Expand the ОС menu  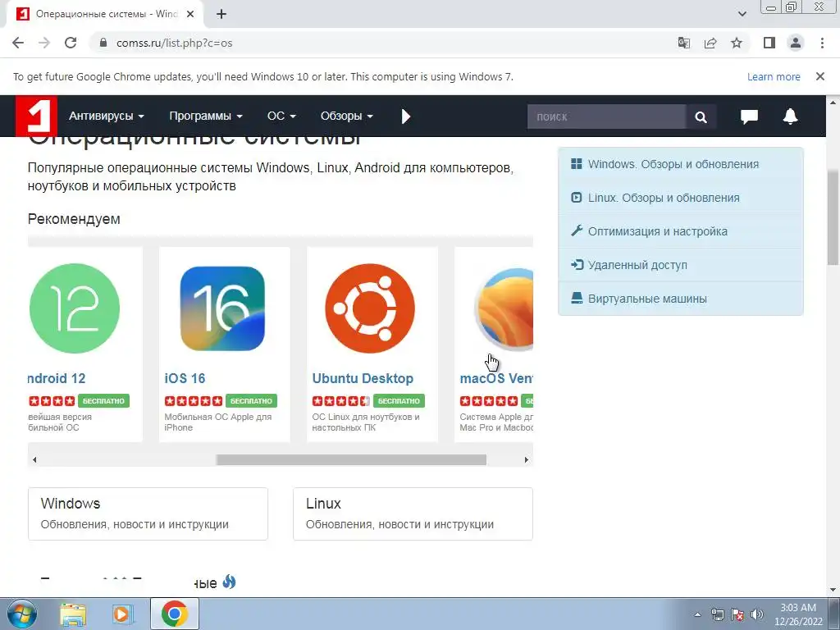point(281,116)
